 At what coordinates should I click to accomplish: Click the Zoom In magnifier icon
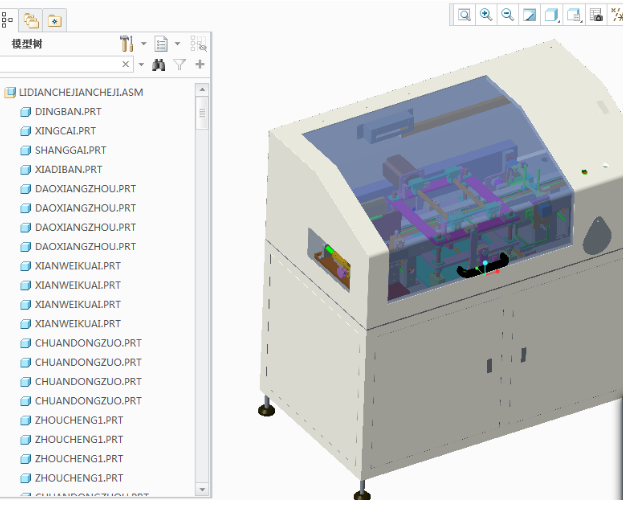[x=486, y=15]
